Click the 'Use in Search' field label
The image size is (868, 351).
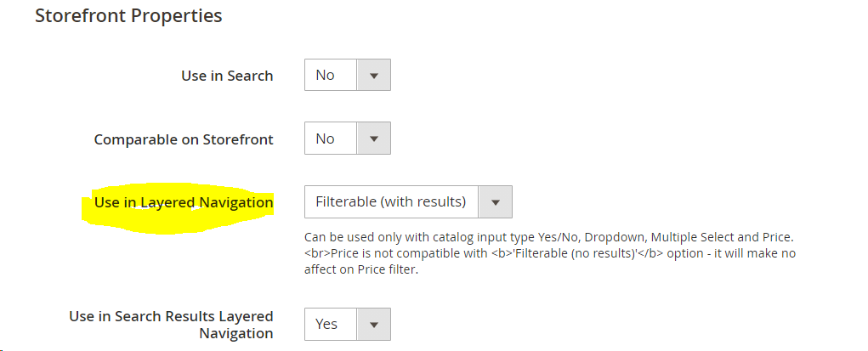pos(227,76)
